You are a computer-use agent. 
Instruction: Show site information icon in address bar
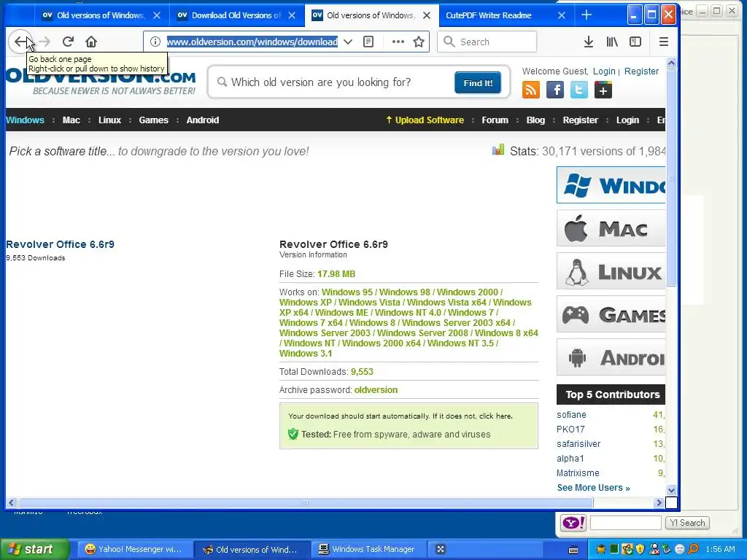point(155,42)
